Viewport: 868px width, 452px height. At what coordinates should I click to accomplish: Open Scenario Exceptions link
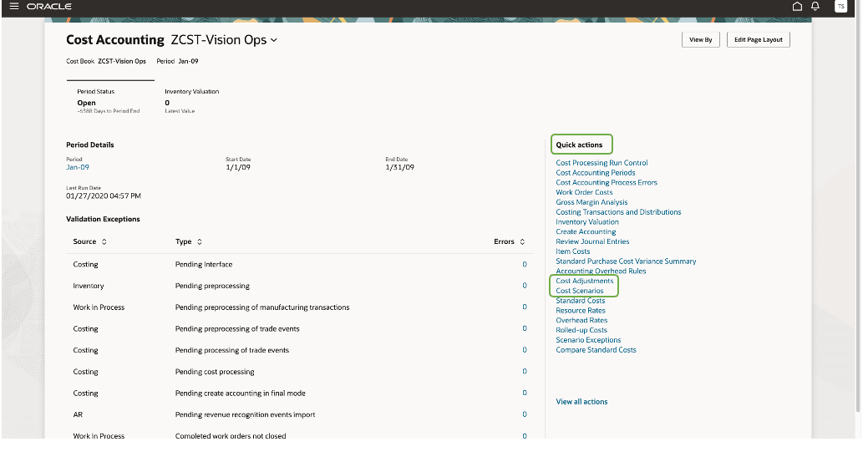[588, 340]
